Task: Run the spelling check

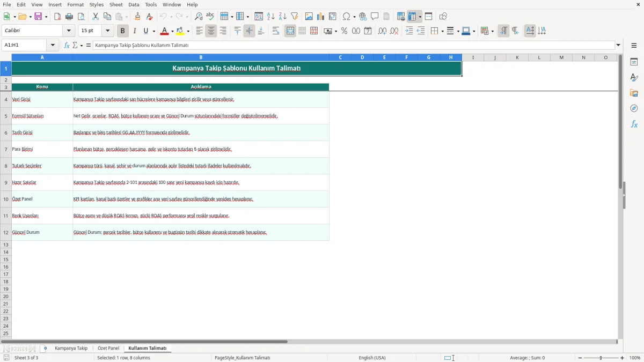Action: pos(210,17)
